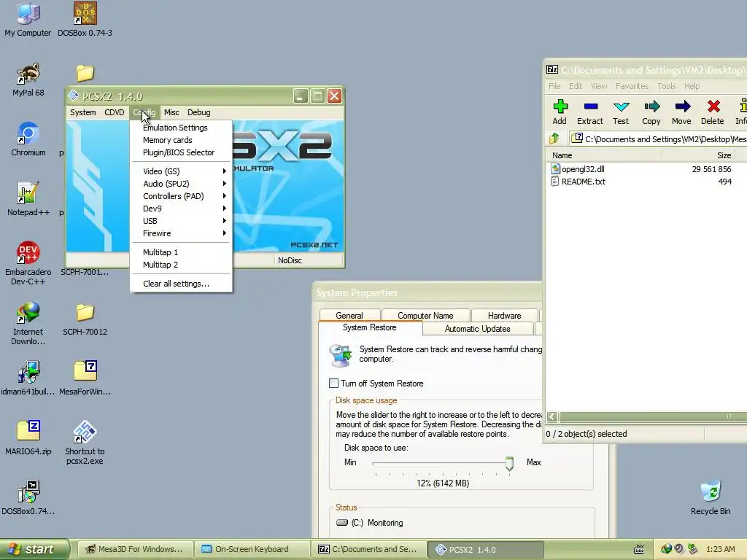The width and height of the screenshot is (747, 560).
Task: Select Notepad++ desktop icon
Action: 28,192
